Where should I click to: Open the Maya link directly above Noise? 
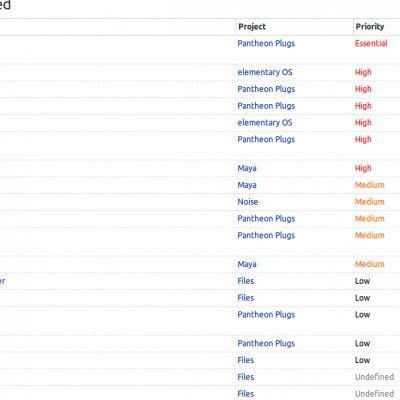[x=247, y=185]
